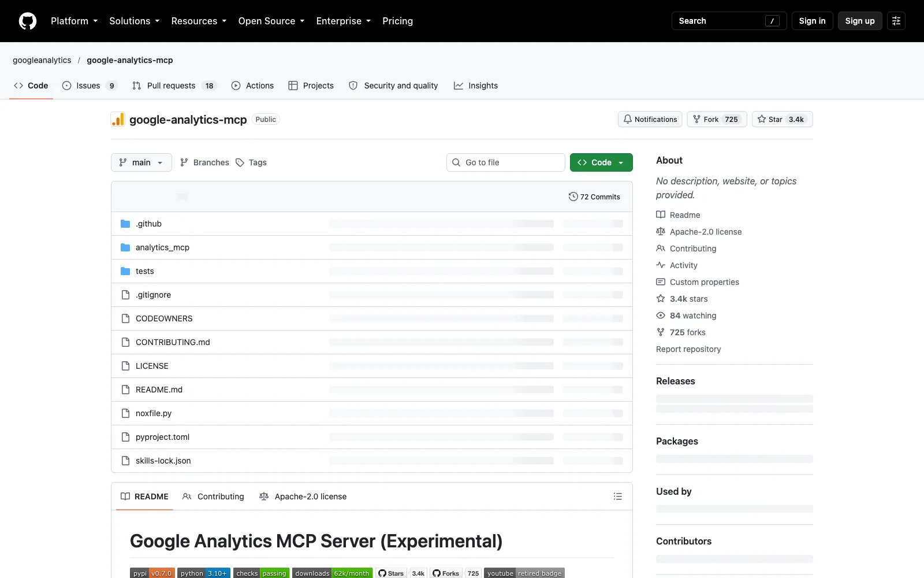
Task: Open the Pricing page
Action: (397, 21)
